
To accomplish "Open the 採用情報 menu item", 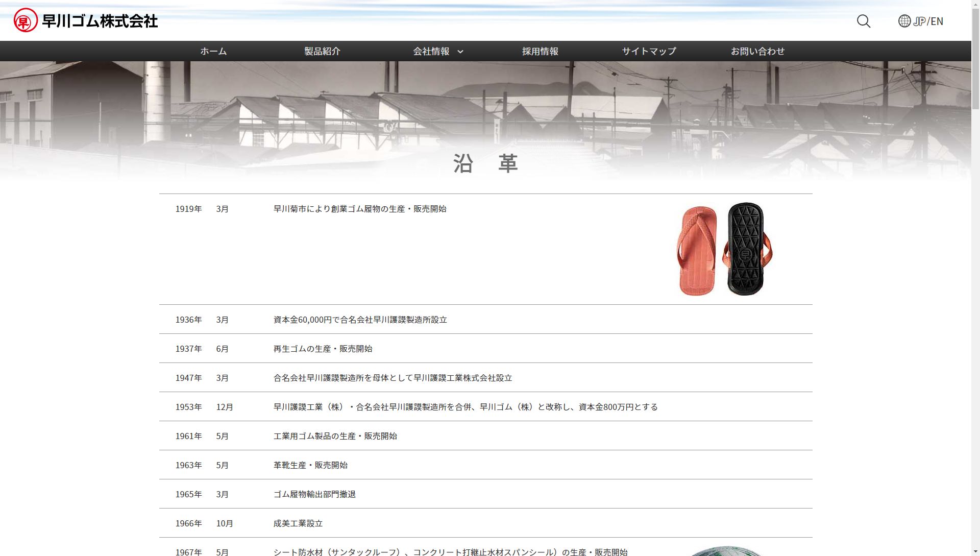I will point(540,51).
